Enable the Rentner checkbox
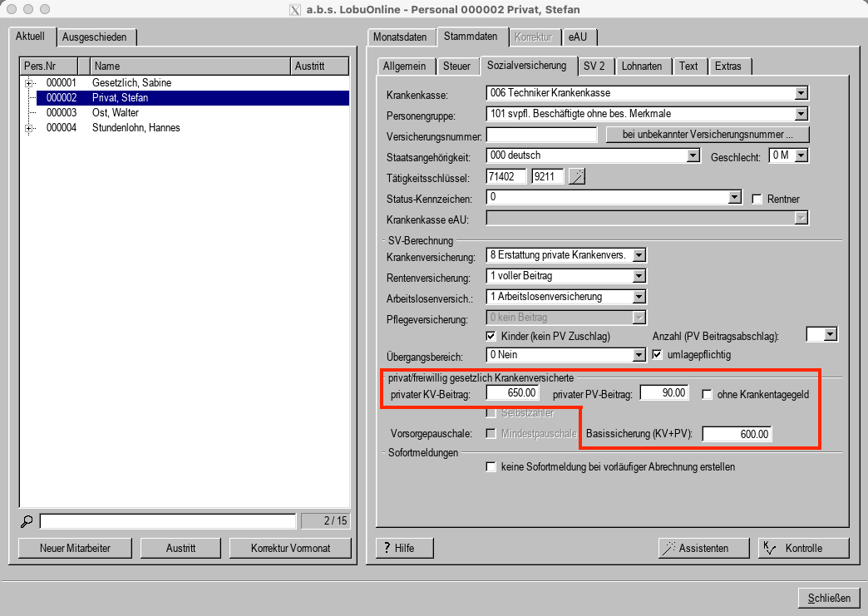The image size is (868, 616). 757,199
